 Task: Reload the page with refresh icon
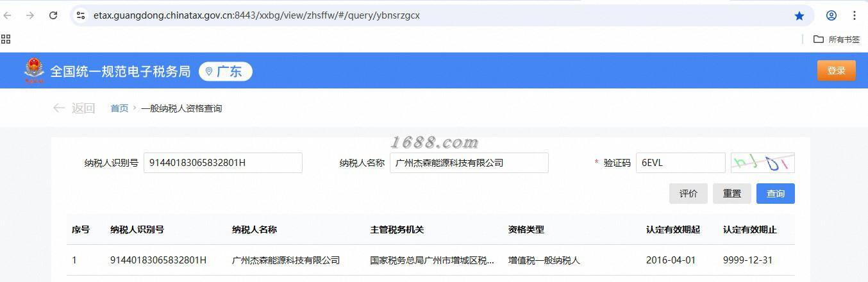point(53,15)
